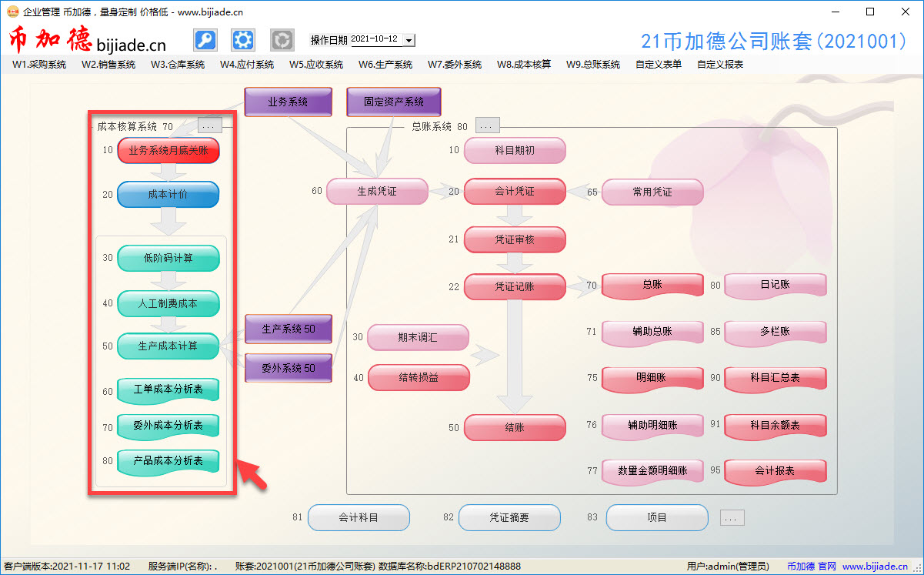
Task: Open the 会计报表 node
Action: pos(775,471)
